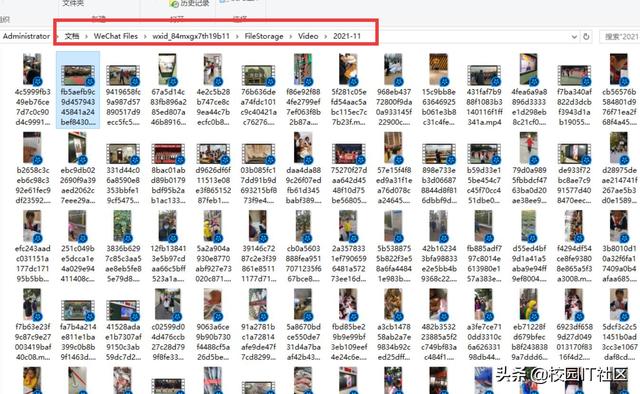Select video thumbnail 4c5999fb349eb76ce
This screenshot has width=640, height=394.
tap(32, 90)
